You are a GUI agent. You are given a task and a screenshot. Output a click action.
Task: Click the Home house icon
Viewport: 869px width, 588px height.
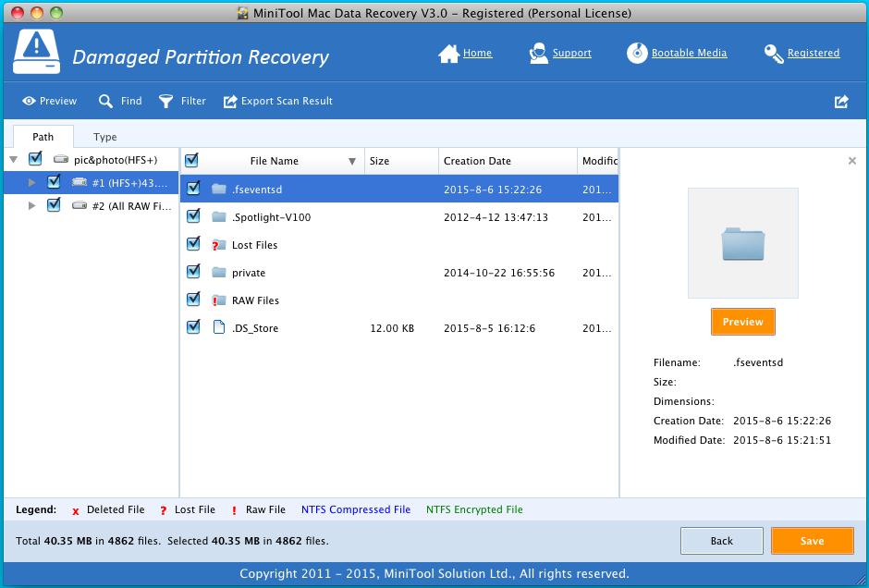pyautogui.click(x=449, y=54)
